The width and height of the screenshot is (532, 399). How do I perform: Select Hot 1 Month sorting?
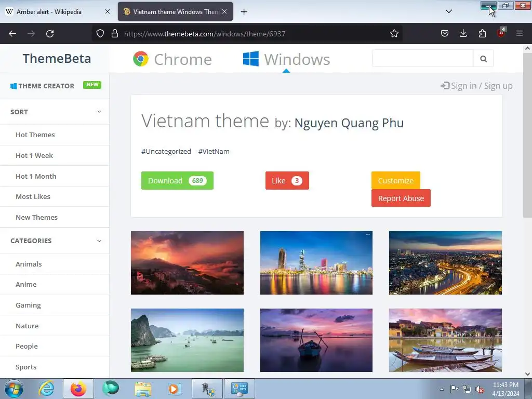[x=36, y=176]
